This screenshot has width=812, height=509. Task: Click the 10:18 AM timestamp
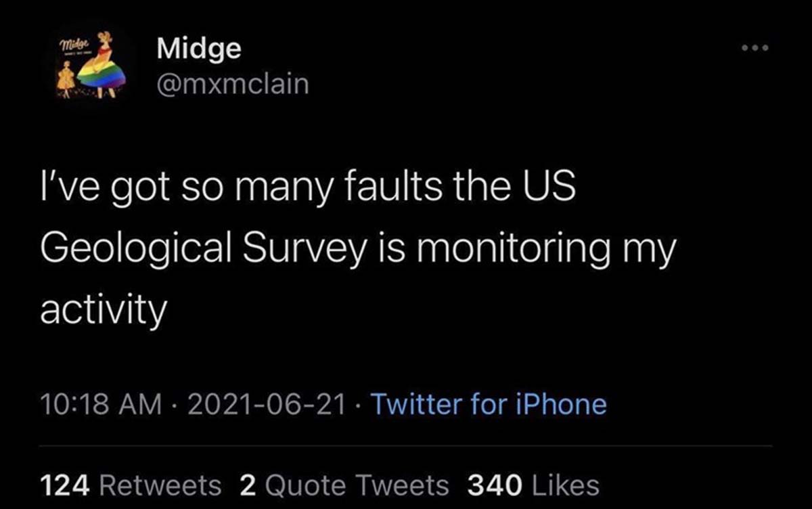(101, 404)
